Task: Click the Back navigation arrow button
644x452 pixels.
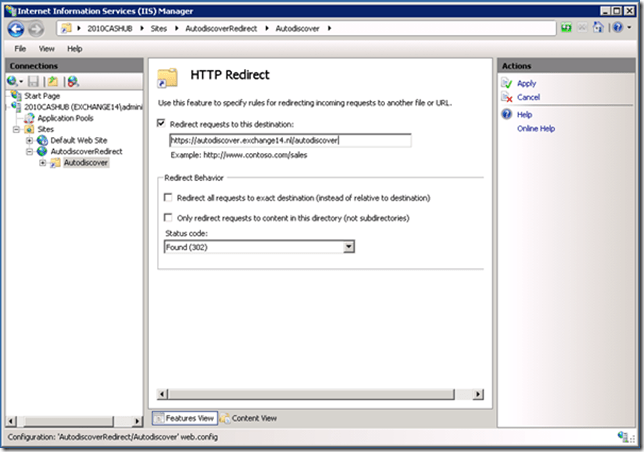Action: point(16,30)
